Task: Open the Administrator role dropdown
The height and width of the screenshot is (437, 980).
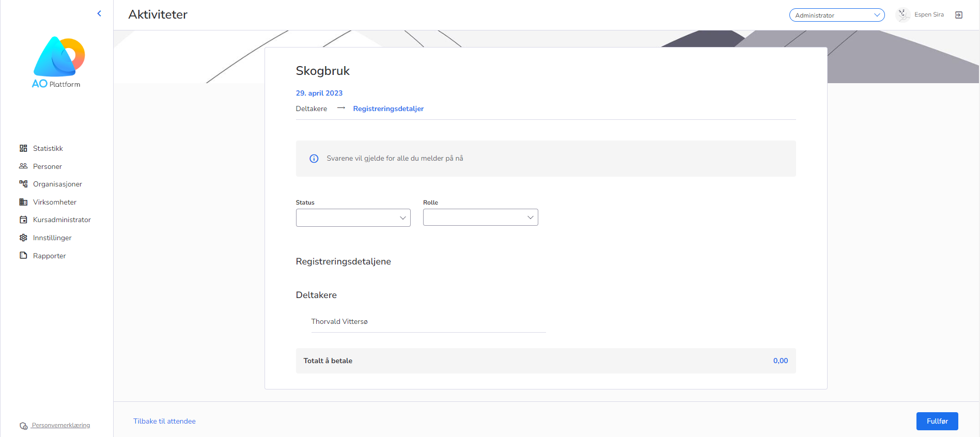Action: click(837, 15)
